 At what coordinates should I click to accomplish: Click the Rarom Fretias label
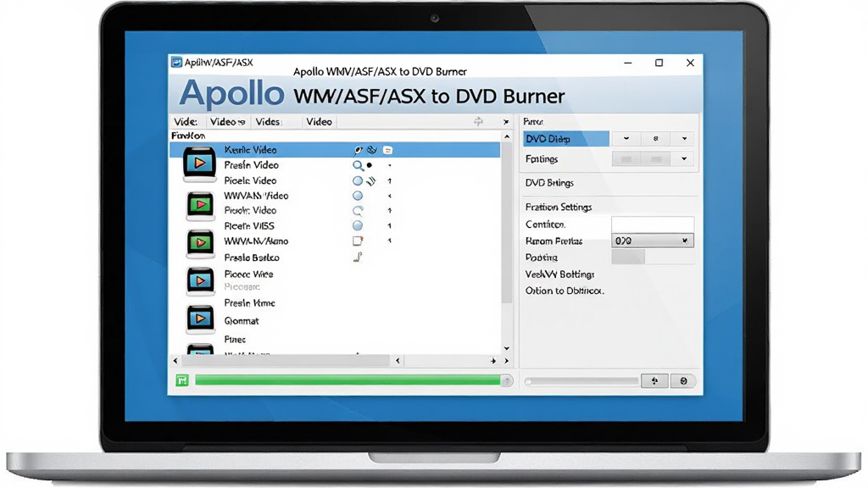[x=554, y=241]
